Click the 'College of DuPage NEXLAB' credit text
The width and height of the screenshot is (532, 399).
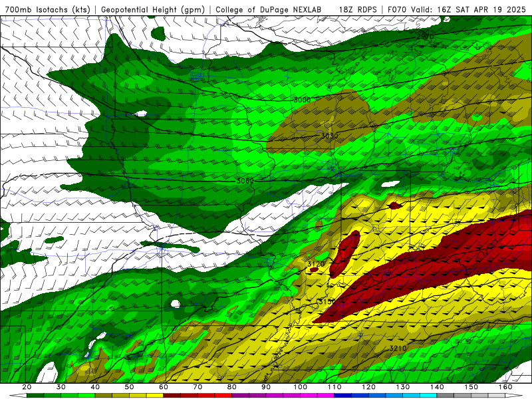pyautogui.click(x=269, y=9)
